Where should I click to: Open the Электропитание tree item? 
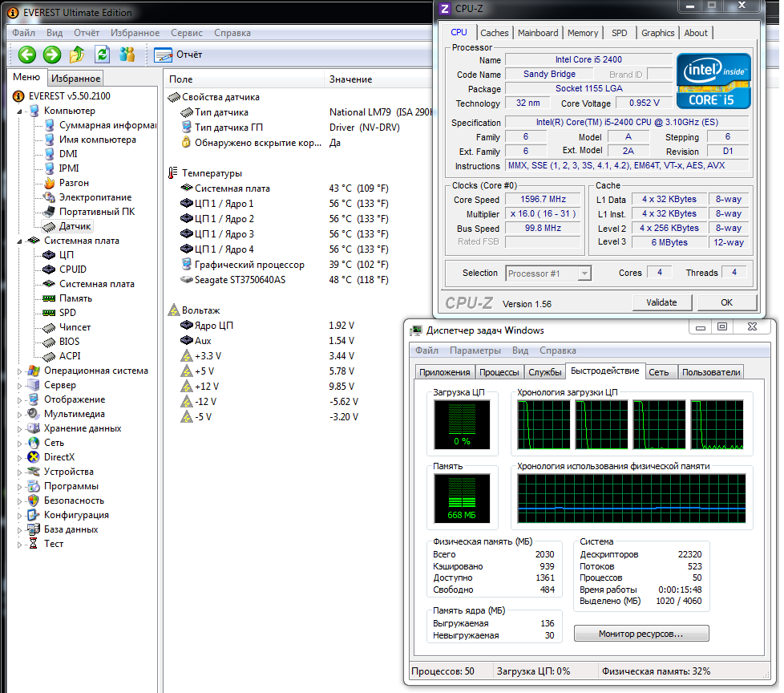pos(95,197)
